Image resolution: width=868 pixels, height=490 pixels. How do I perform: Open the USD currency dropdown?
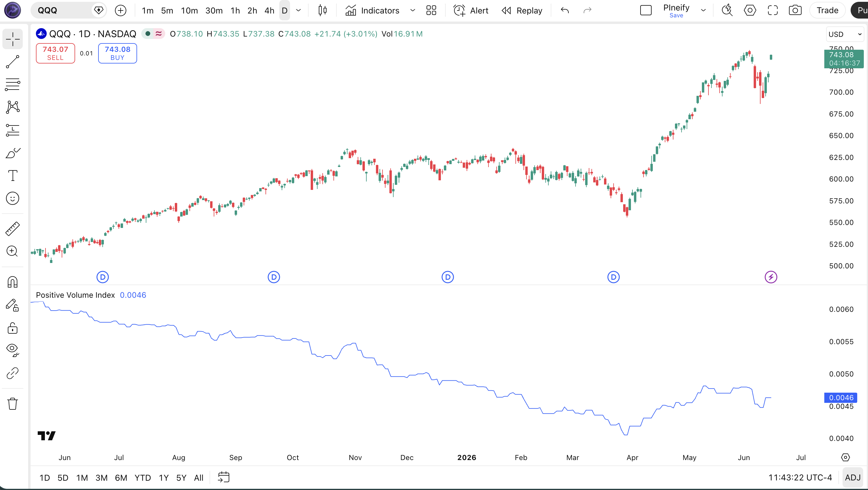[845, 34]
